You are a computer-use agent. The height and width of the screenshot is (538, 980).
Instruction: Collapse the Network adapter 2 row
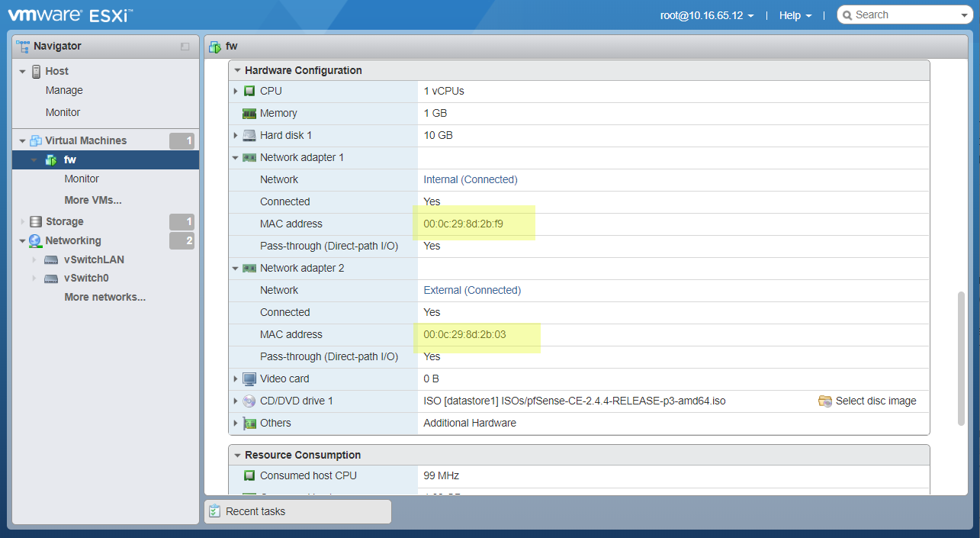coord(236,268)
